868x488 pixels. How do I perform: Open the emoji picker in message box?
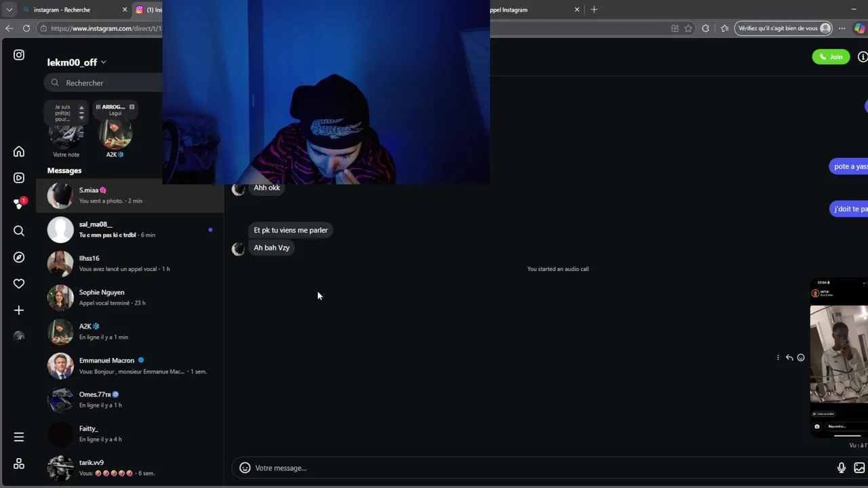coord(245,468)
